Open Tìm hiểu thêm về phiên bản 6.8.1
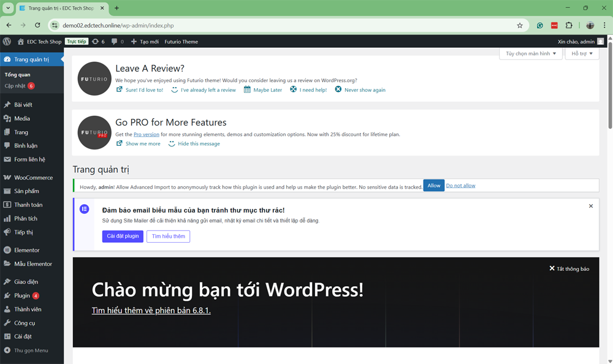Viewport: 613px width, 364px height. coord(151,311)
